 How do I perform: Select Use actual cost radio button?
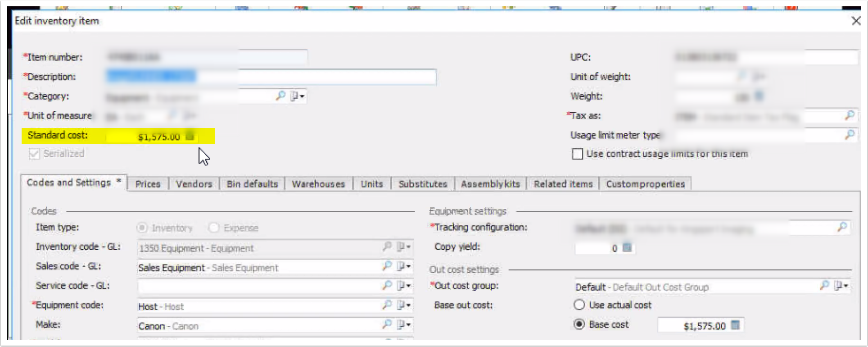click(x=579, y=305)
